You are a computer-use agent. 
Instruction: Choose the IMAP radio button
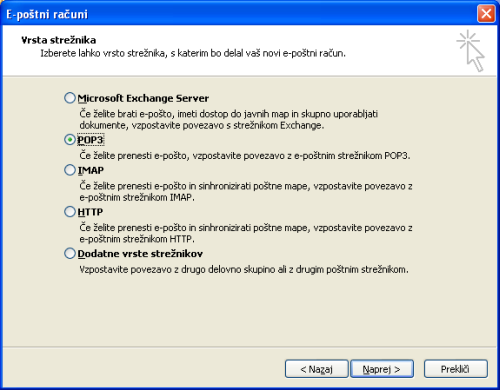(70, 170)
